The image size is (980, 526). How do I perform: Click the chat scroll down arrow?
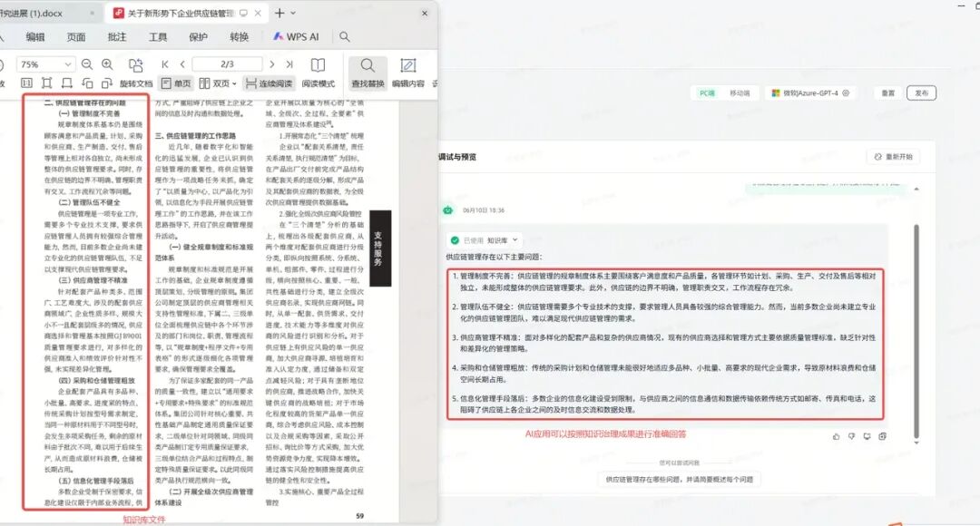tap(916, 443)
